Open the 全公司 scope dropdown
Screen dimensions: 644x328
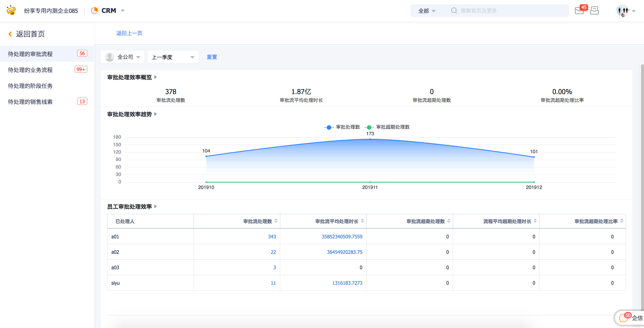[123, 57]
